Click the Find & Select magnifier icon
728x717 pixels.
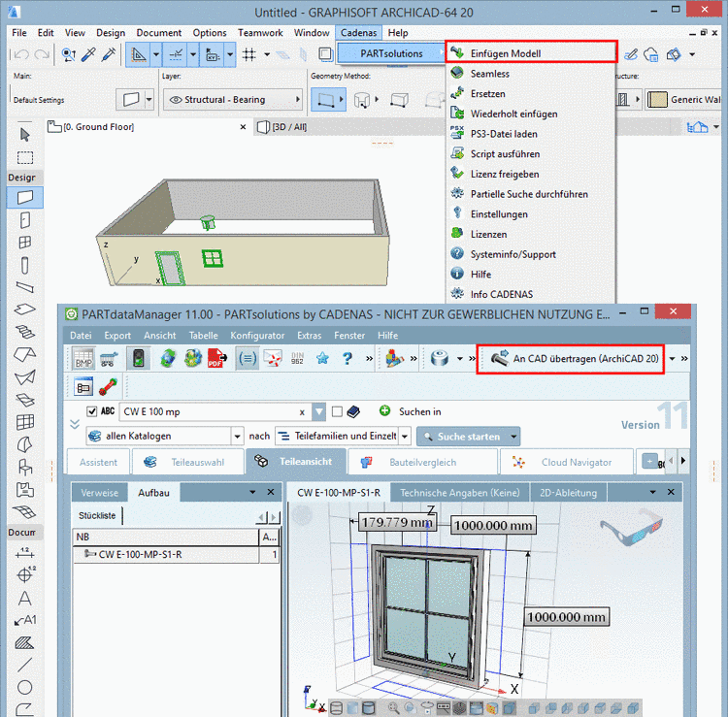tap(69, 54)
